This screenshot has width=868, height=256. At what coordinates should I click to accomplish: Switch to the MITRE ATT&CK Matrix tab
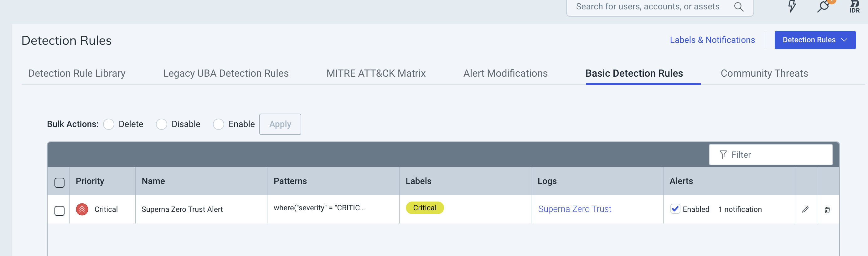point(376,73)
